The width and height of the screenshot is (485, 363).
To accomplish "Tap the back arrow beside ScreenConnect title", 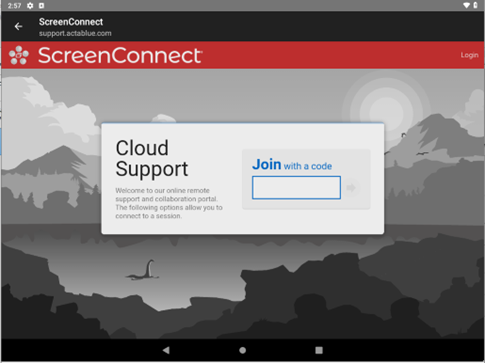I will 18,26.
